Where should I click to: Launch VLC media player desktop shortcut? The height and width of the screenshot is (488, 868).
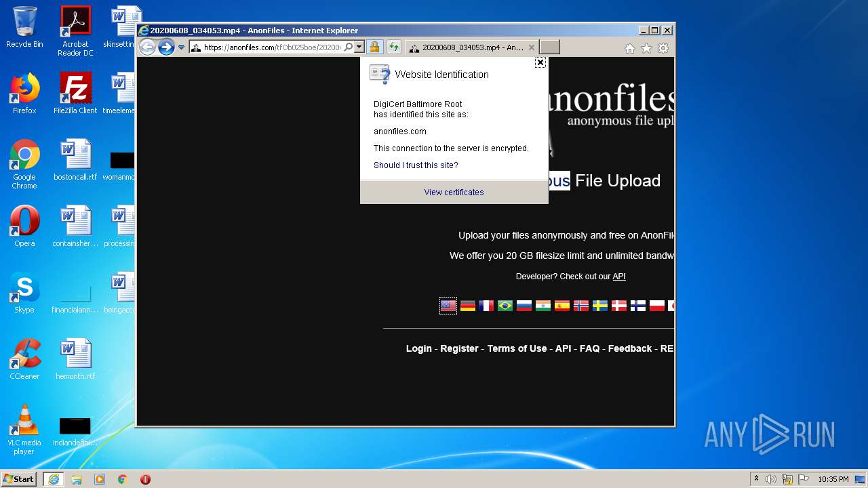(24, 430)
